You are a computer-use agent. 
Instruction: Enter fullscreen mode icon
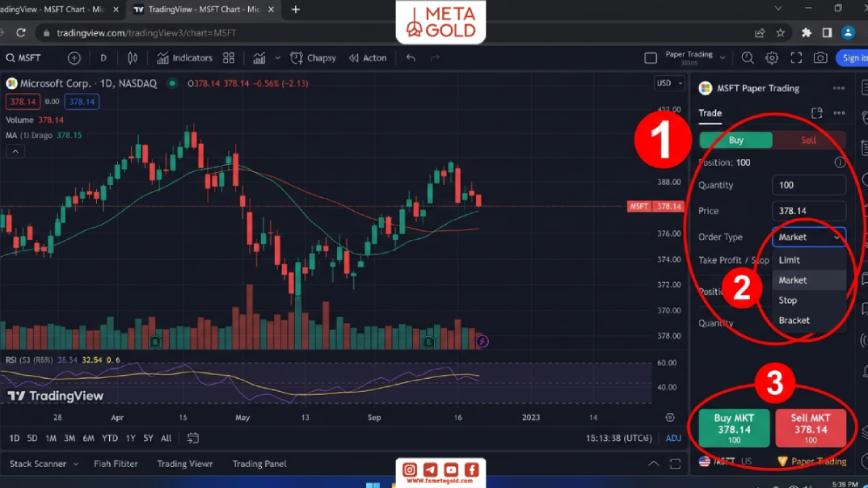tap(796, 58)
